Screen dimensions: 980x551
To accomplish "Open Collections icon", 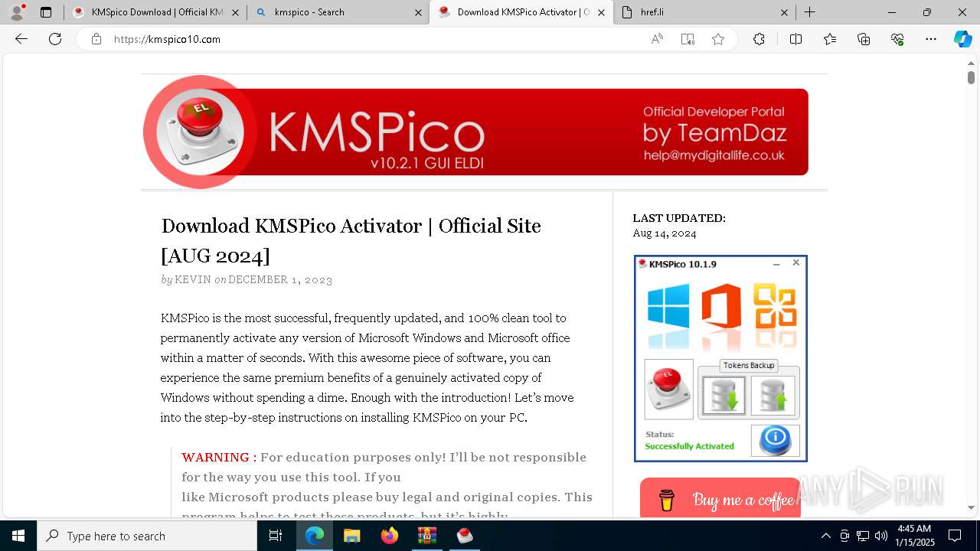I will (x=864, y=39).
